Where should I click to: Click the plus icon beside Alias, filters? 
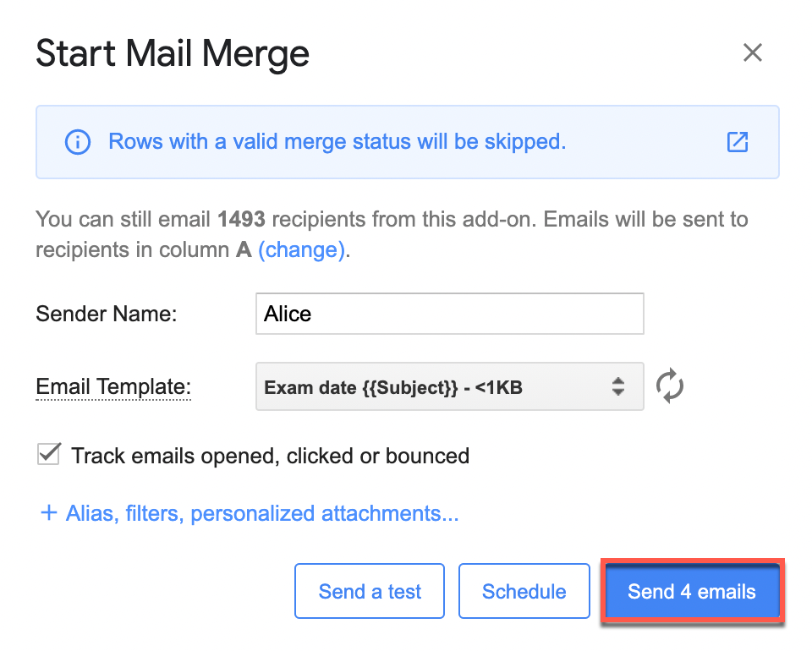pos(49,513)
